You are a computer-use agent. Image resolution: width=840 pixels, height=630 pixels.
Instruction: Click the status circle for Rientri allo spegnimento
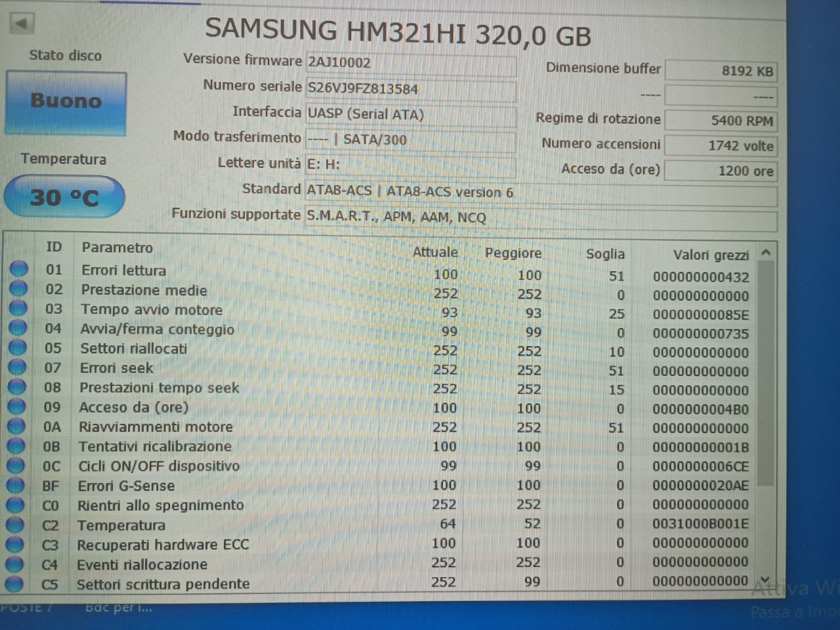[x=15, y=505]
